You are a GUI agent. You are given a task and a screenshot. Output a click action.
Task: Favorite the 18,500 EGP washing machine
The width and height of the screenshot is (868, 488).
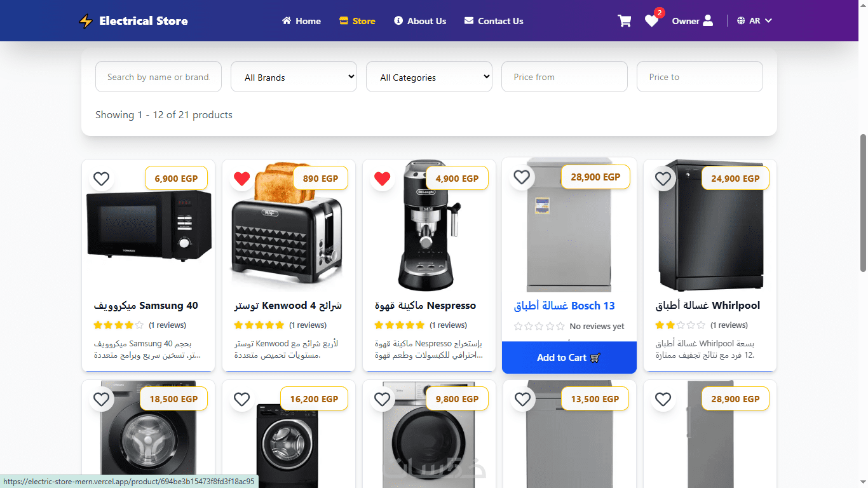102,399
